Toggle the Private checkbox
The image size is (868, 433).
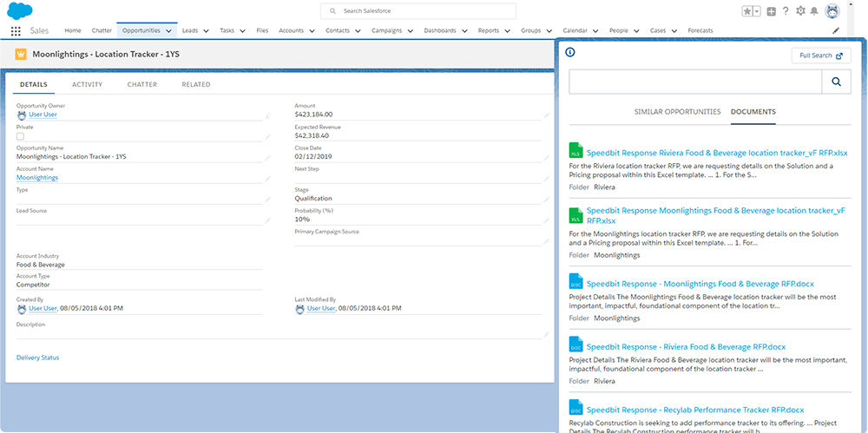pyautogui.click(x=20, y=136)
